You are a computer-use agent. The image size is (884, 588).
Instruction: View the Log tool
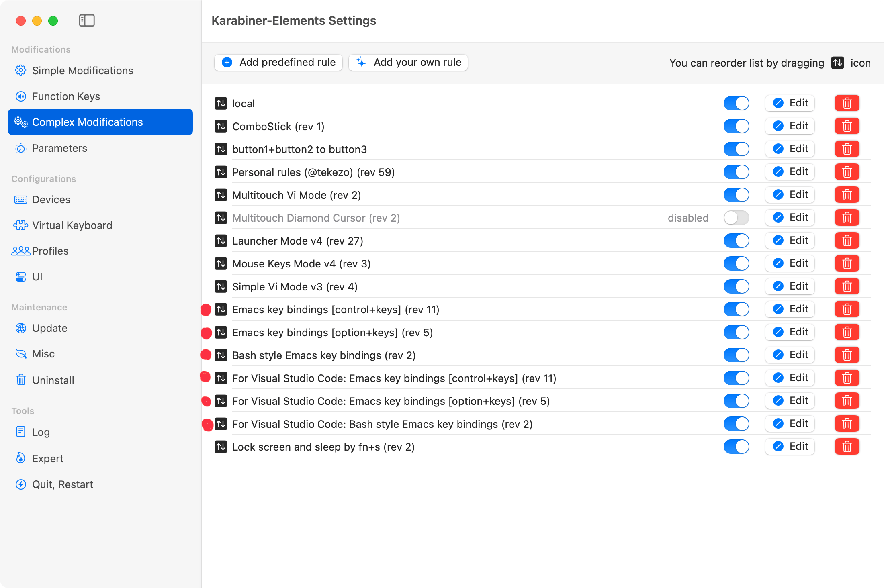pyautogui.click(x=100, y=432)
